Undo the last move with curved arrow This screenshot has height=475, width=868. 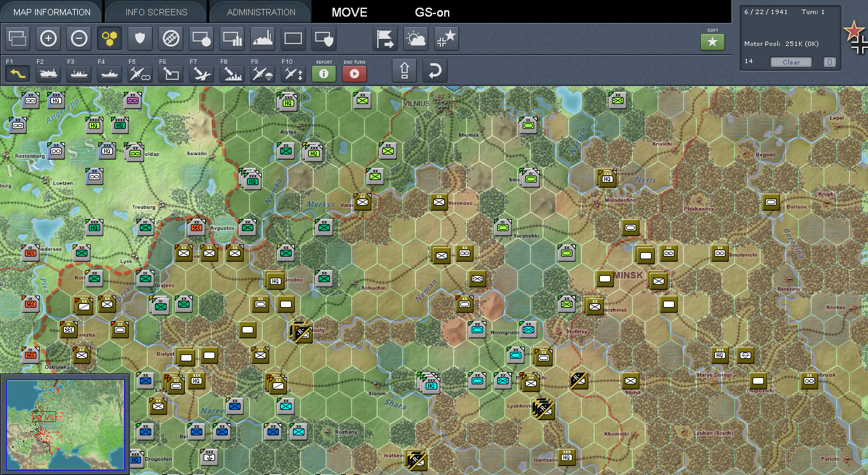click(x=435, y=70)
